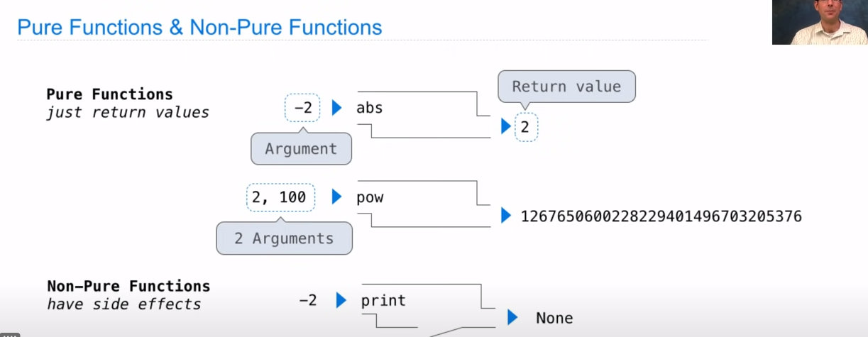The image size is (868, 337).
Task: Click the blue arrow before print
Action: point(341,300)
